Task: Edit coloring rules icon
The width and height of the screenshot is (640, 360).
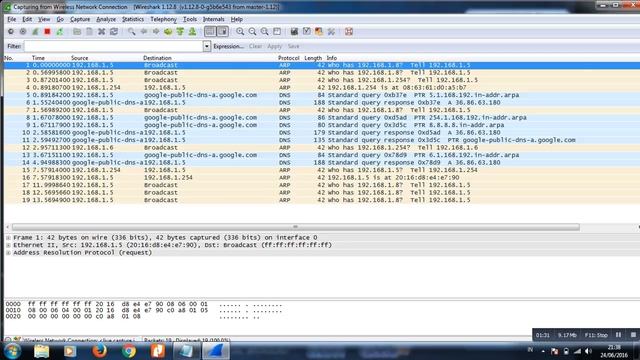Action: point(319,31)
